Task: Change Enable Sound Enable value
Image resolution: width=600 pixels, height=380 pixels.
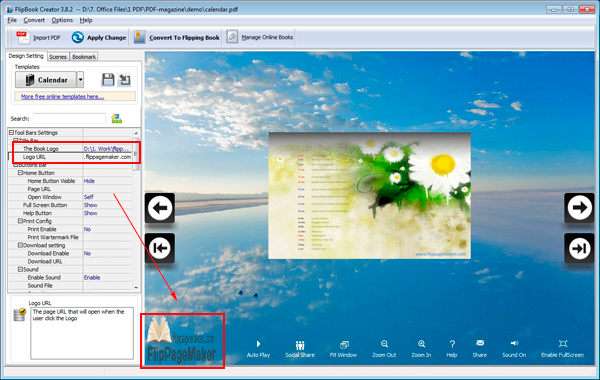Action: coord(108,277)
